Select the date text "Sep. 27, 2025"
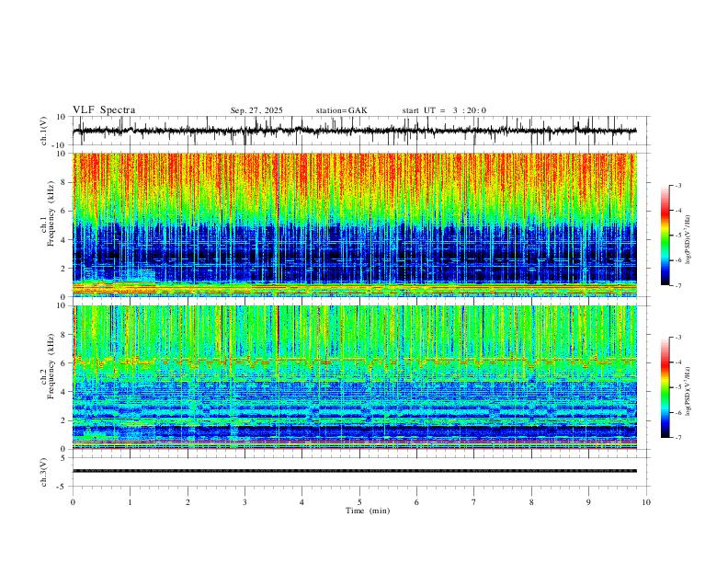Screen dimensions: 728x563 [256, 110]
